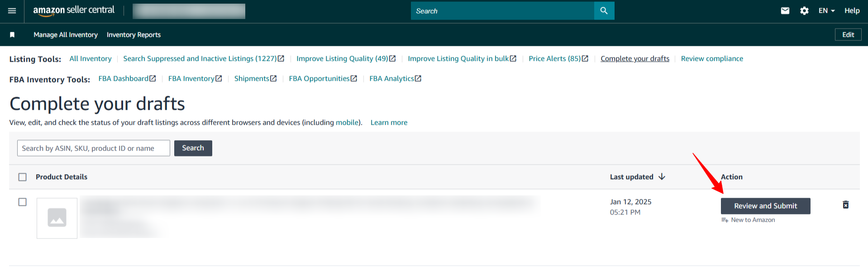Open Improve Listing Quality in bulk
Viewport: 868px width, 267px height.
[x=462, y=58]
